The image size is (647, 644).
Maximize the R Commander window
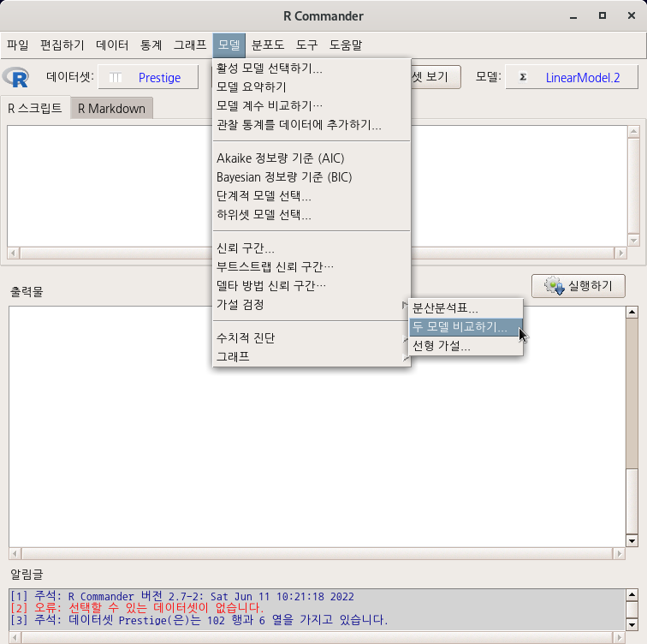pos(602,15)
